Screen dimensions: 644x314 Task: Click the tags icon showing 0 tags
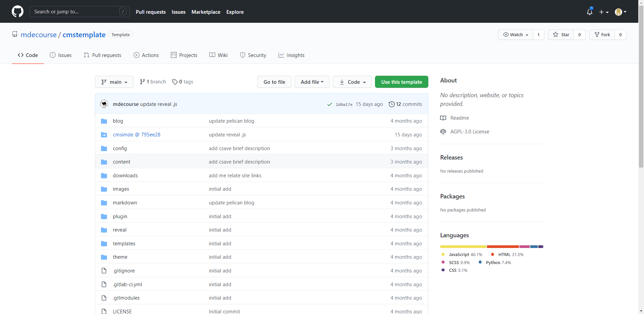tap(175, 82)
